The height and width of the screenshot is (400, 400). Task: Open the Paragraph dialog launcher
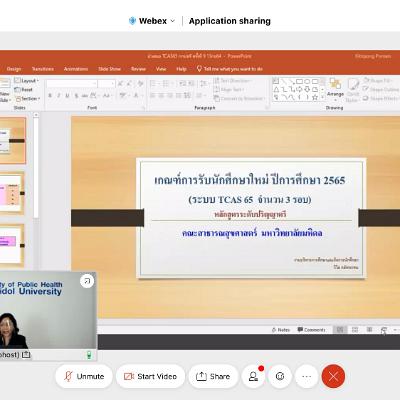point(267,108)
